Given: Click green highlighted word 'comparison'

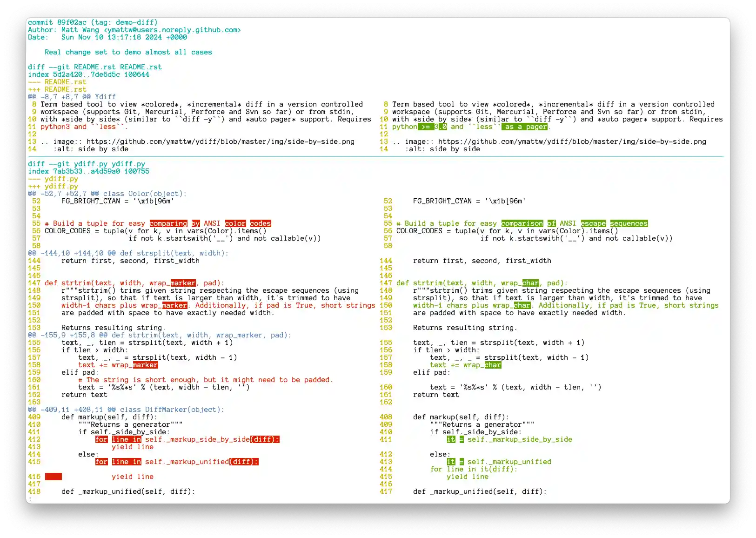Looking at the screenshot, I should [522, 223].
